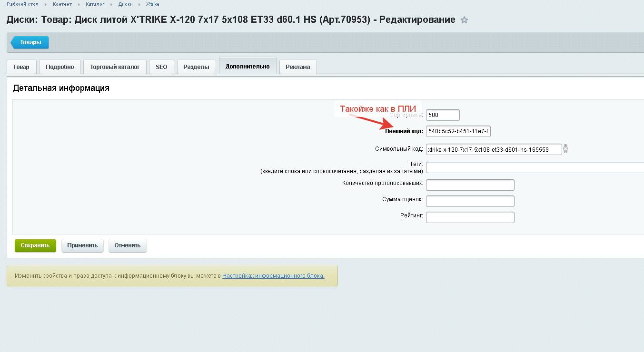
Task: Click the lock icon beside Символьный код
Action: (x=565, y=149)
